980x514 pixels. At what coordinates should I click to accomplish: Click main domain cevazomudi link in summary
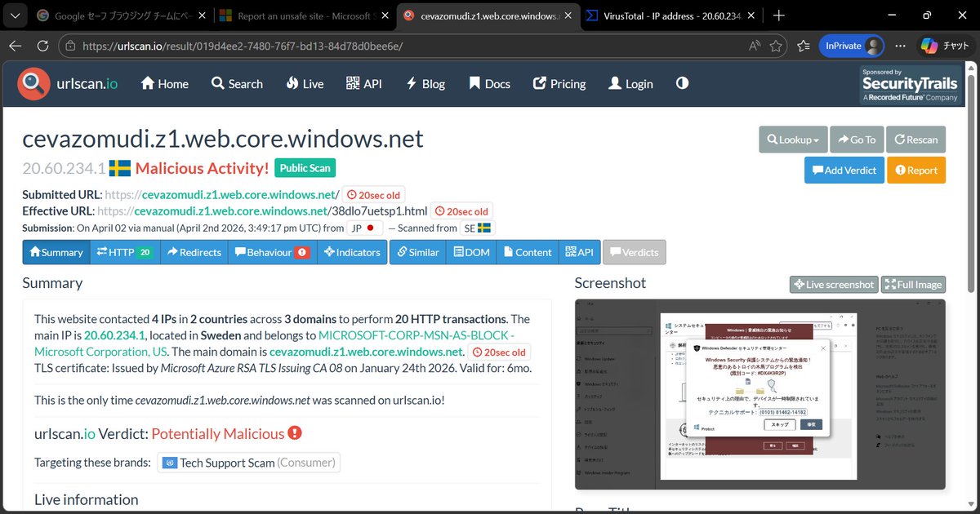pos(367,352)
